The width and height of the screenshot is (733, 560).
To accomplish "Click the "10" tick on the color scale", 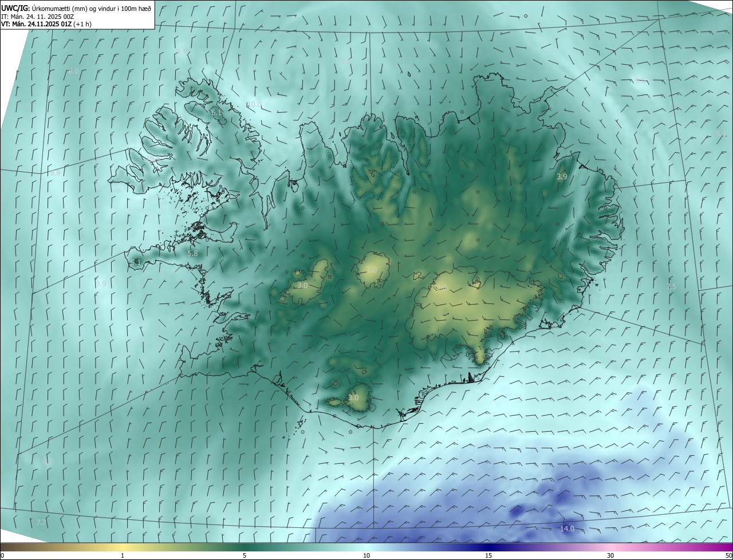I will point(366,555).
